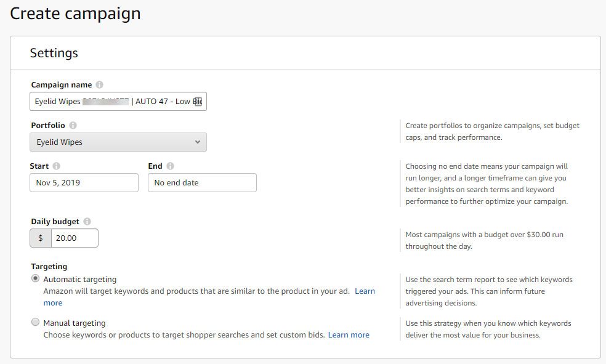Expand the Eyelid Wipes portfolio dropdown
The image size is (606, 364).
118,142
